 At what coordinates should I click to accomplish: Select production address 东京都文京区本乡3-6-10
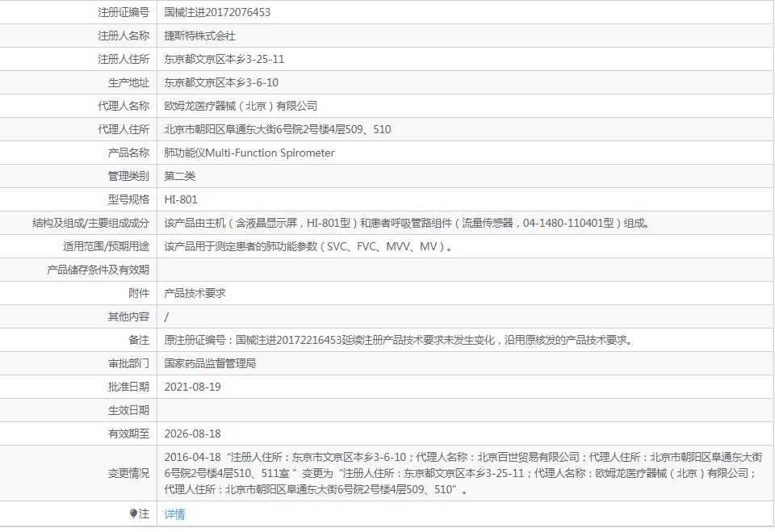[x=221, y=82]
